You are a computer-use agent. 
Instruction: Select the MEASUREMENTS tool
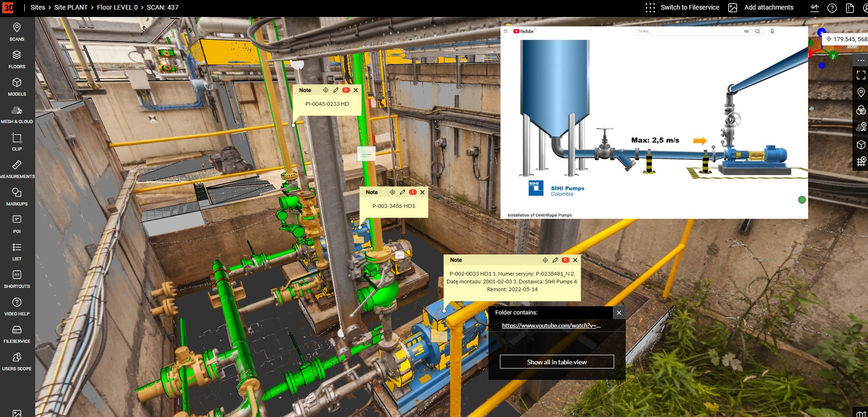coord(16,168)
